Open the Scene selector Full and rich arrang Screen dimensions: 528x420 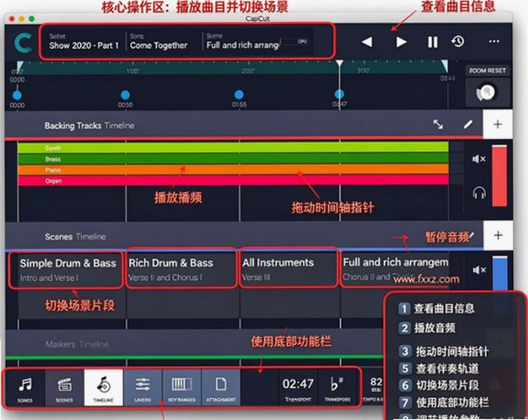click(243, 41)
